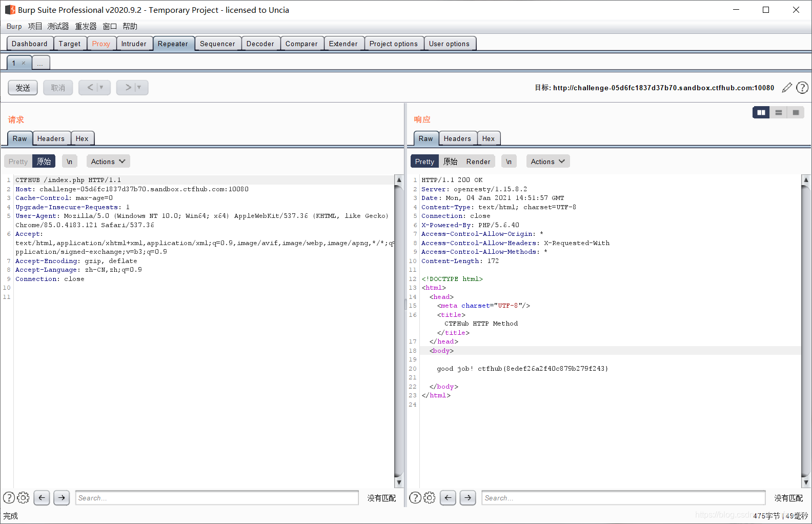Image resolution: width=812 pixels, height=524 pixels.
Task: Open the 重发器 menu
Action: point(86,26)
